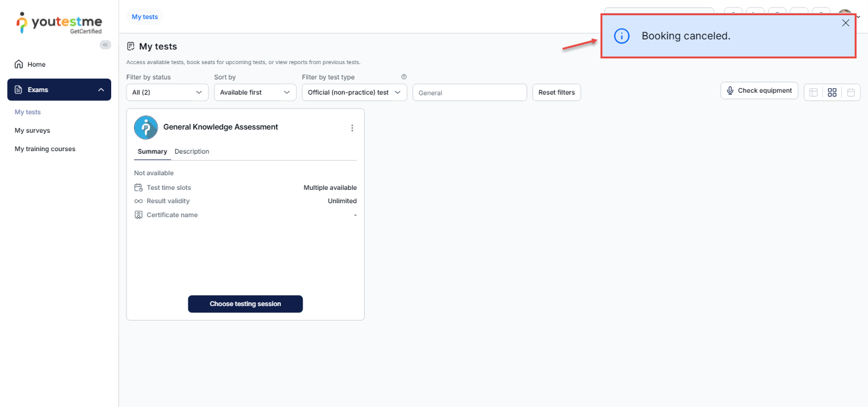Image resolution: width=868 pixels, height=407 pixels.
Task: Open My training courses in sidebar
Action: coord(45,149)
